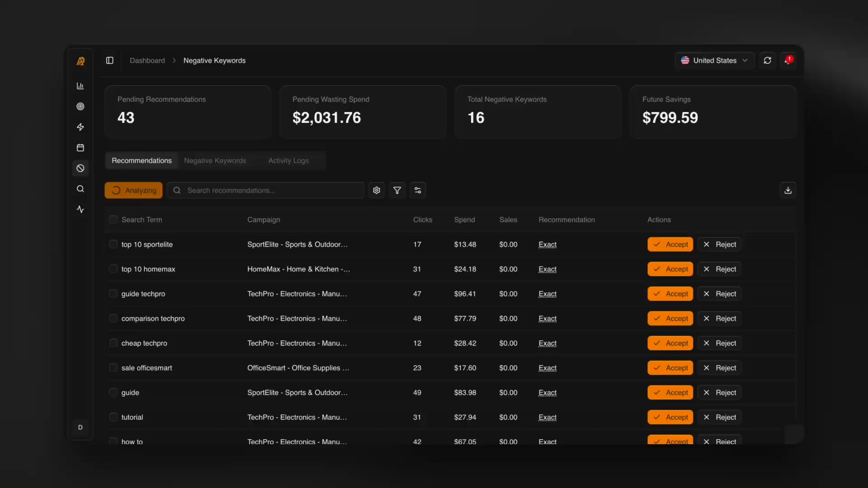The width and height of the screenshot is (868, 488).
Task: Check the 'sale officesmart' row checkbox
Action: (x=113, y=368)
